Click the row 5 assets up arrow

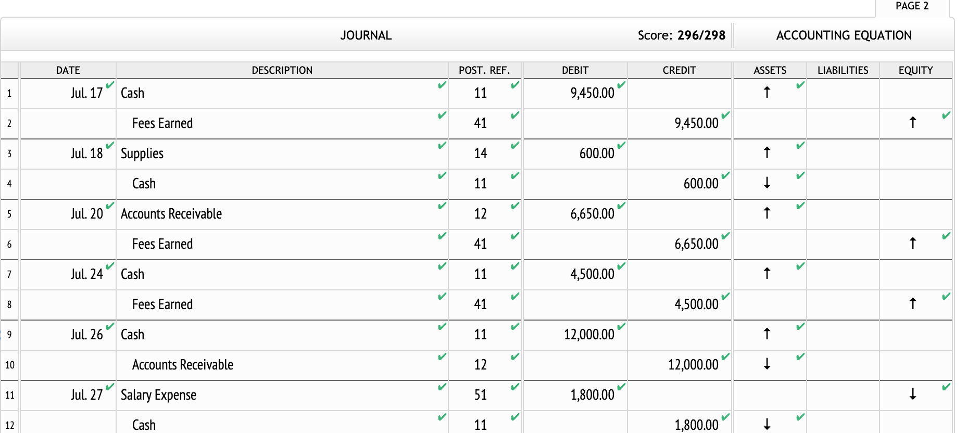tap(767, 213)
